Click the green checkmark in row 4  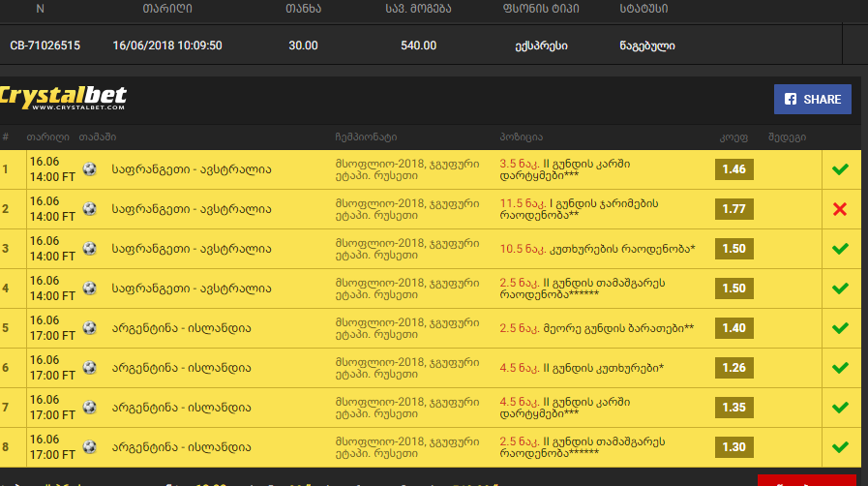point(840,289)
